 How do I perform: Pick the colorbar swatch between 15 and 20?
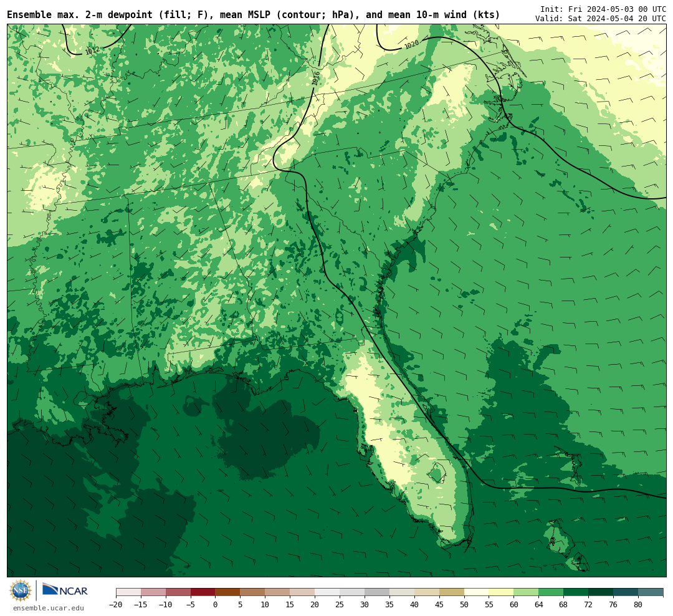coord(303,592)
